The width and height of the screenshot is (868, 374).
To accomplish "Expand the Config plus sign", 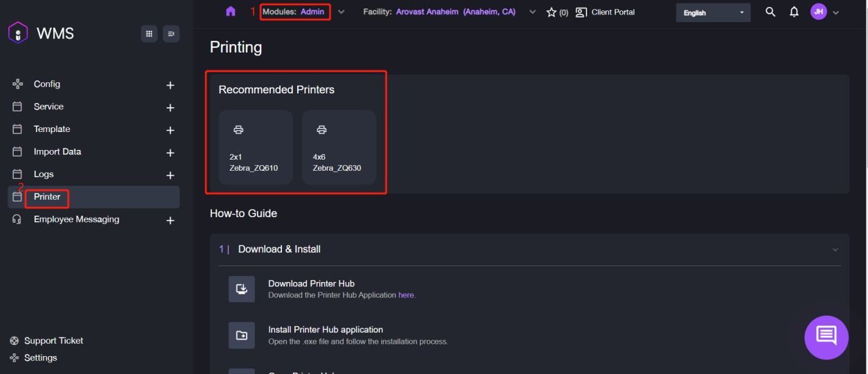I will pos(170,85).
